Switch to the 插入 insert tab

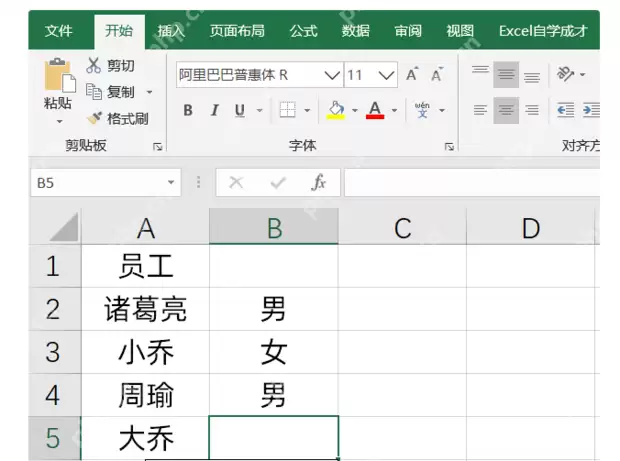(x=171, y=31)
